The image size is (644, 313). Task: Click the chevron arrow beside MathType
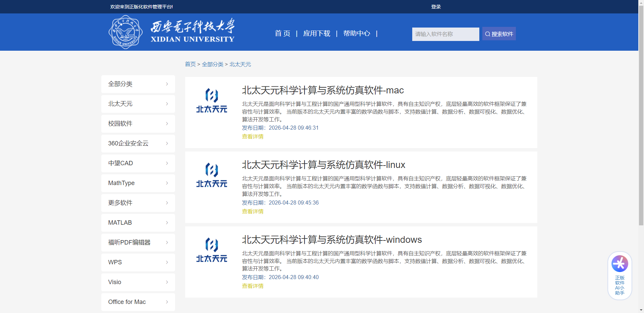[x=167, y=183]
